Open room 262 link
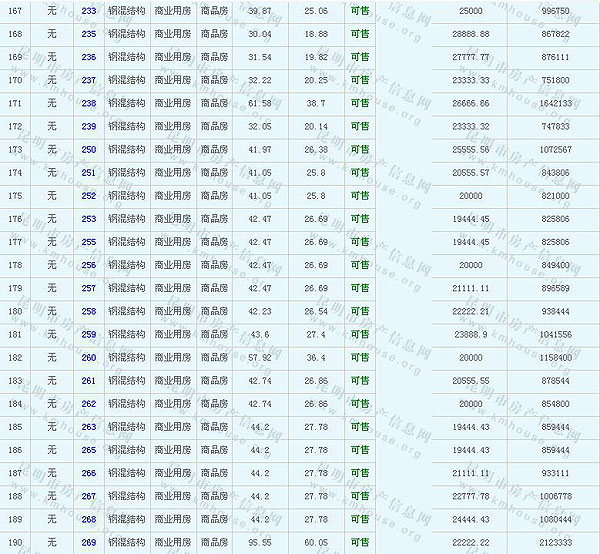 point(89,404)
